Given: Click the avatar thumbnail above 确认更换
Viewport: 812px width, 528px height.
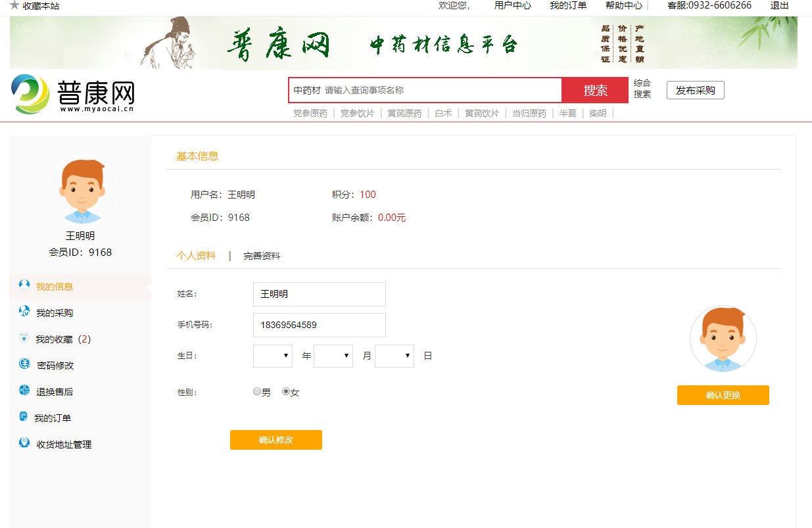Looking at the screenshot, I should tap(723, 339).
